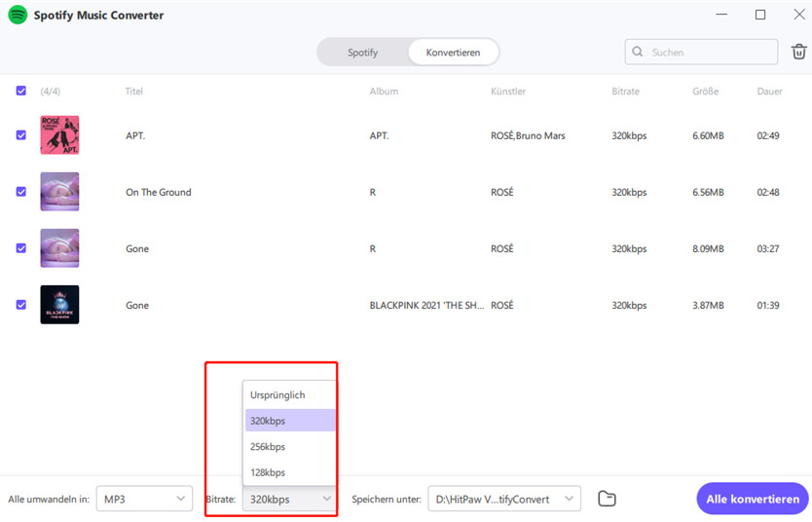Click the Bitrate column header
Image resolution: width=812 pixels, height=522 pixels.
click(x=626, y=92)
